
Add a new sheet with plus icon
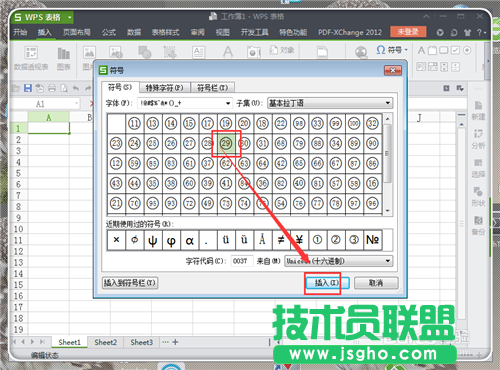(x=175, y=342)
